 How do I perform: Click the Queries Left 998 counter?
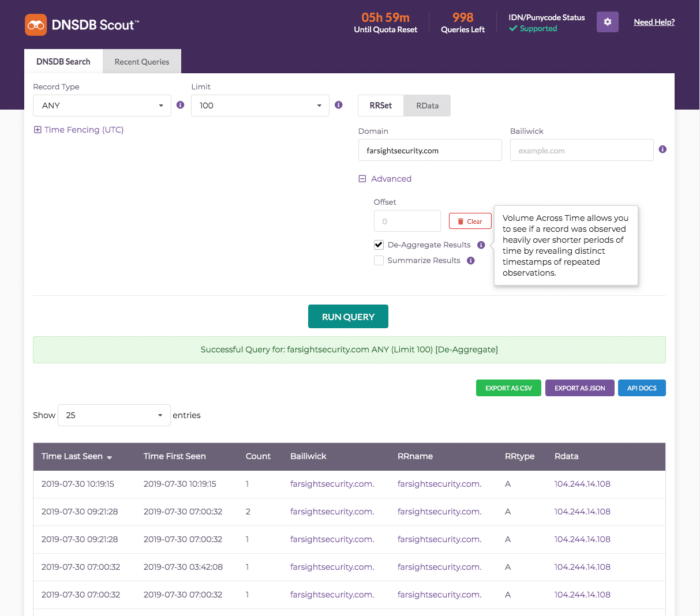pos(463,22)
